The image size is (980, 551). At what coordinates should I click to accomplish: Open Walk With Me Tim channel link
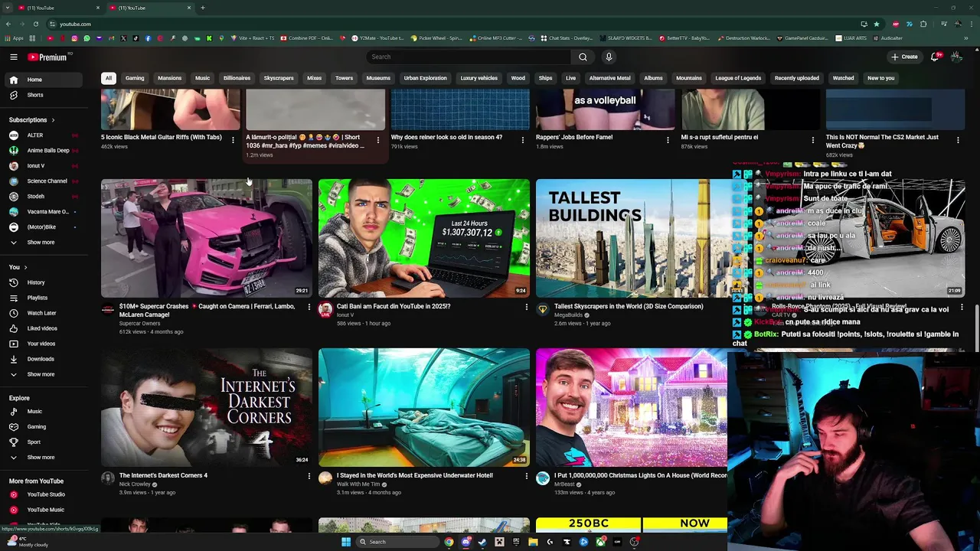[358, 484]
